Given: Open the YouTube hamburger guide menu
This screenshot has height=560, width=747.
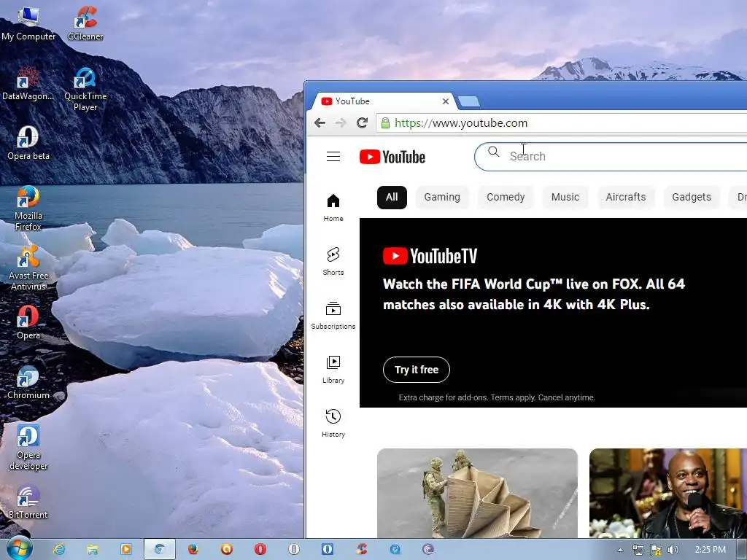Looking at the screenshot, I should click(333, 157).
